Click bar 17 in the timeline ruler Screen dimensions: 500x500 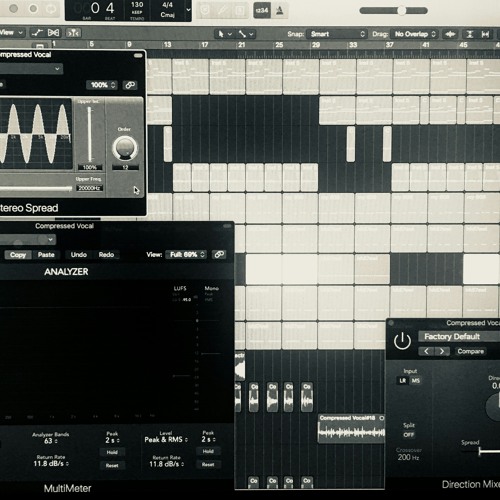tap(205, 44)
